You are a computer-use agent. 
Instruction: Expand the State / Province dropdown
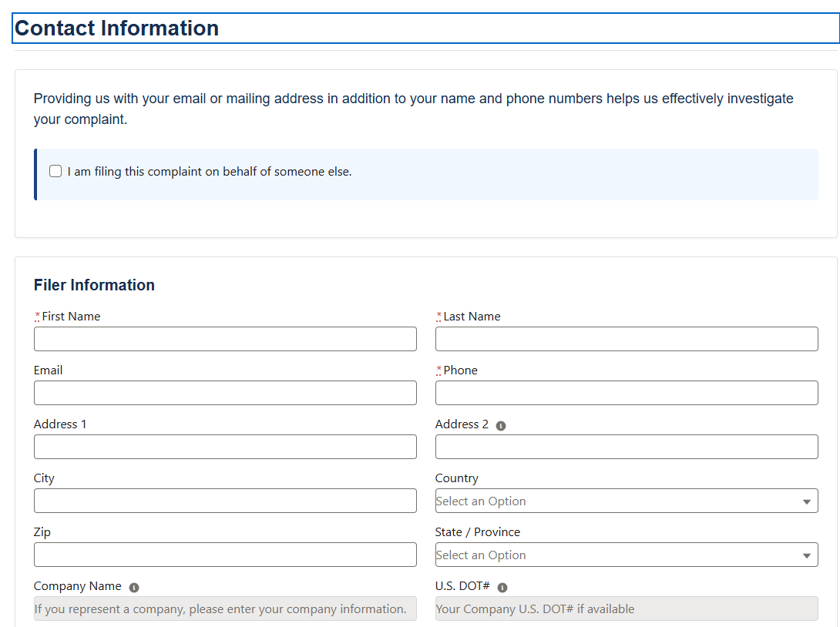[626, 555]
